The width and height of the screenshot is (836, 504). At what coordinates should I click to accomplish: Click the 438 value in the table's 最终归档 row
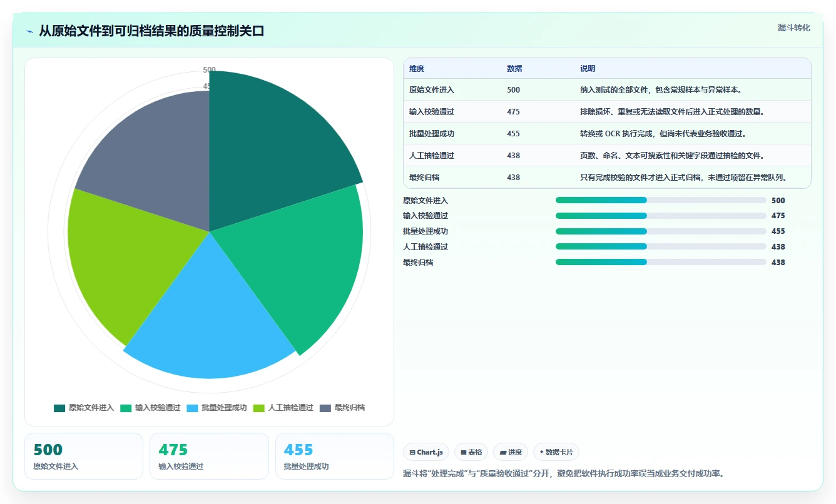pos(513,178)
